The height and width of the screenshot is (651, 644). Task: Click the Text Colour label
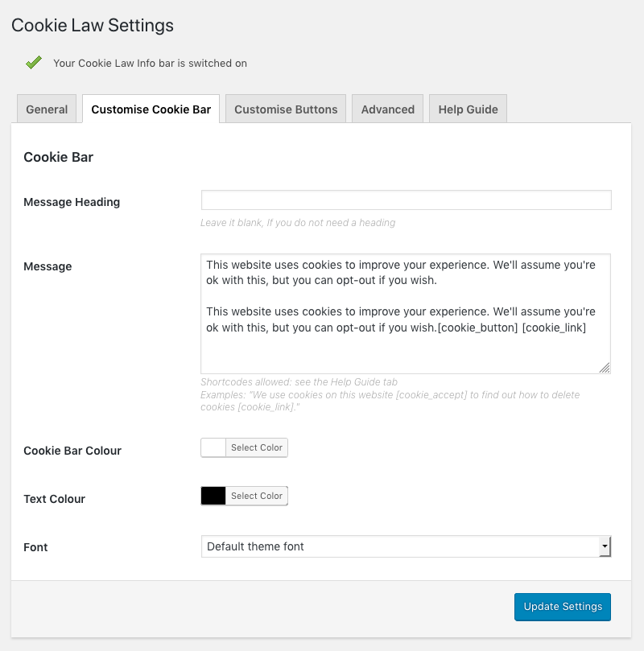pyautogui.click(x=54, y=499)
